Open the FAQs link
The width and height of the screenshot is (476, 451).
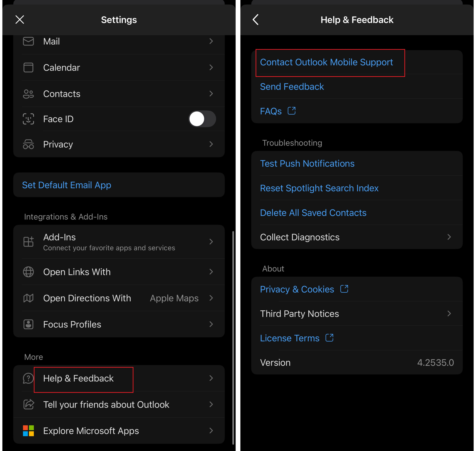point(357,111)
